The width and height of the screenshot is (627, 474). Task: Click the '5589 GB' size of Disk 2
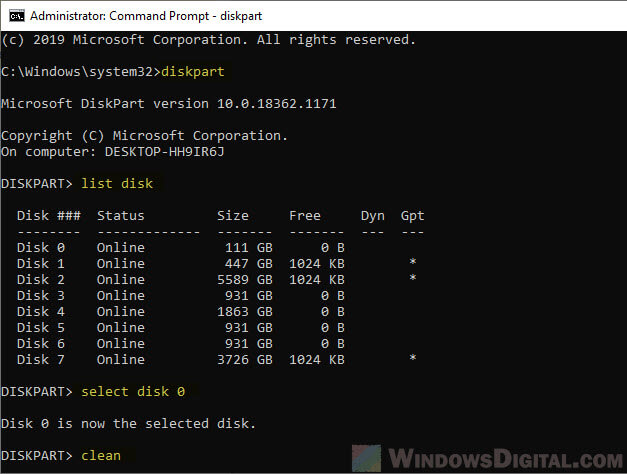tap(245, 280)
